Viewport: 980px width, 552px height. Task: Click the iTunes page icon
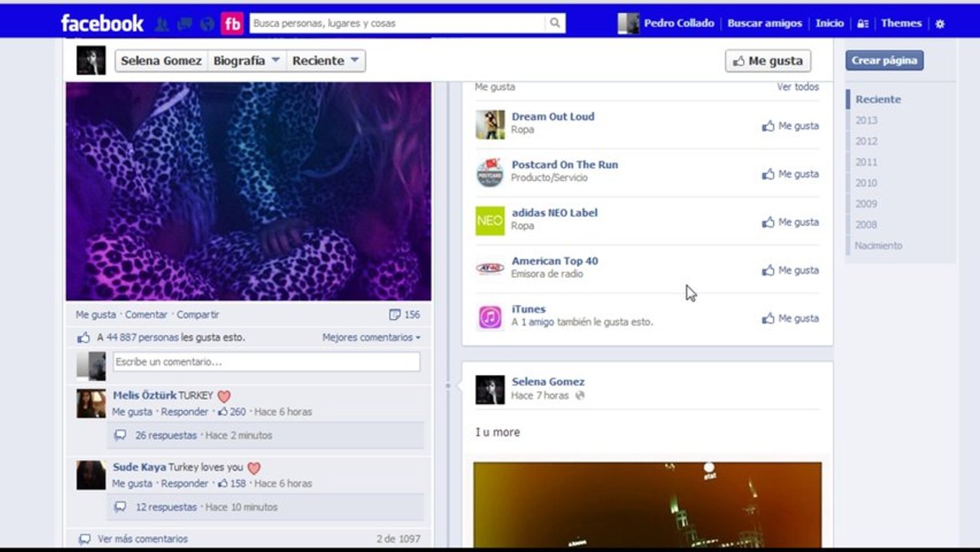point(490,317)
